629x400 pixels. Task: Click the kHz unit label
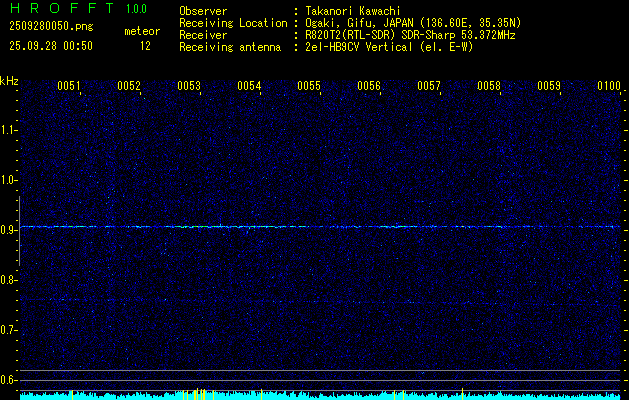pos(9,81)
